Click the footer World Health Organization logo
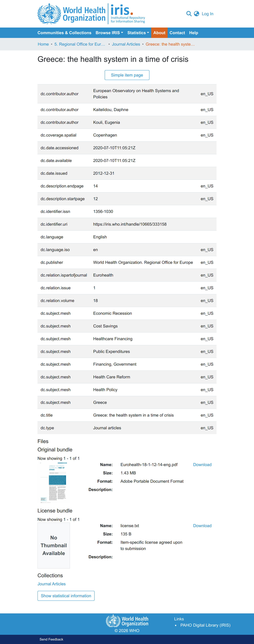 (x=127, y=621)
